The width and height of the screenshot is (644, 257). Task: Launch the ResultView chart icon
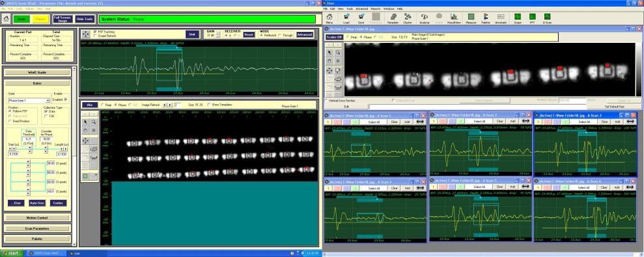pos(454,18)
